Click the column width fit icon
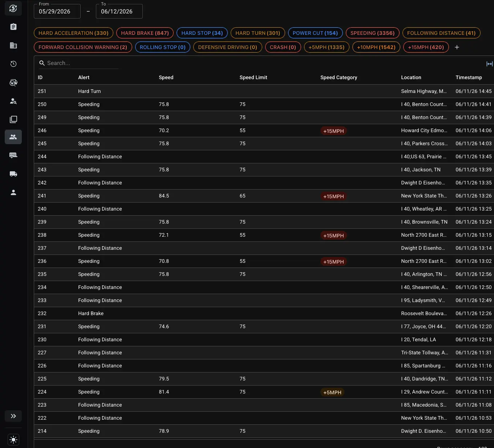Image resolution: width=494 pixels, height=448 pixels. [489, 64]
